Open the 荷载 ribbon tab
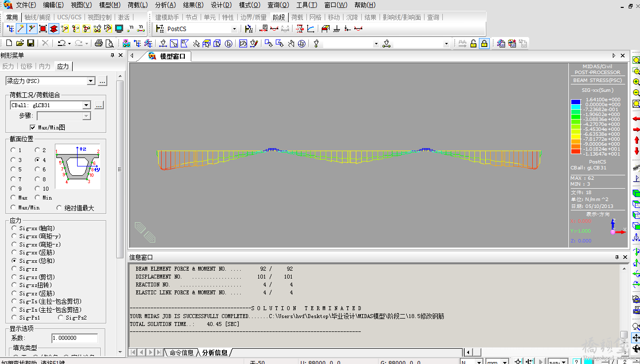 pyautogui.click(x=297, y=17)
